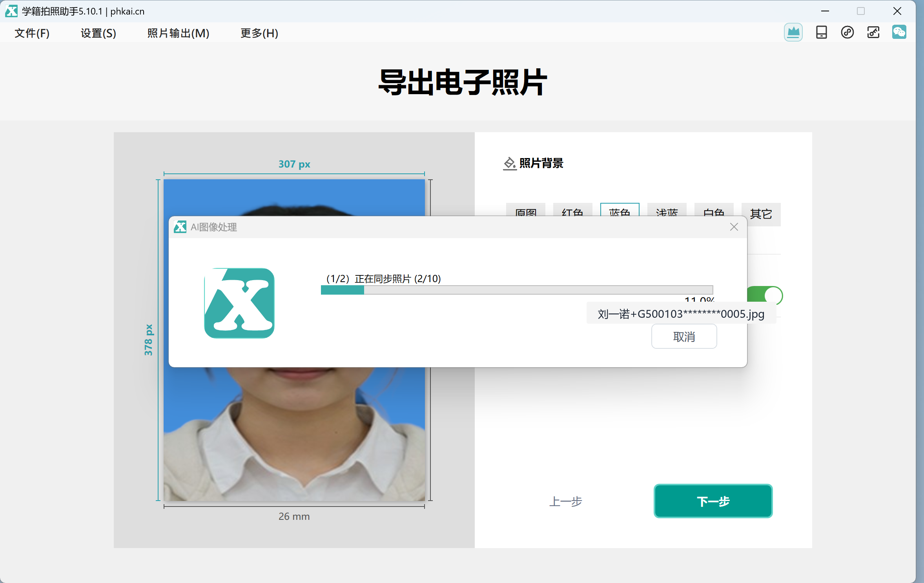924x583 pixels.
Task: Click the crown VIP icon in toolbar
Action: [x=793, y=32]
